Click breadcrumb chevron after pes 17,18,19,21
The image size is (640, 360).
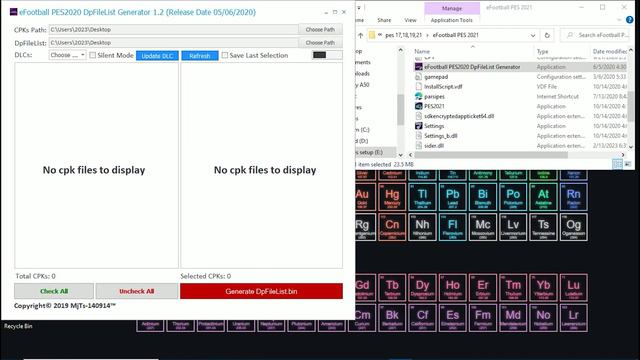click(427, 35)
